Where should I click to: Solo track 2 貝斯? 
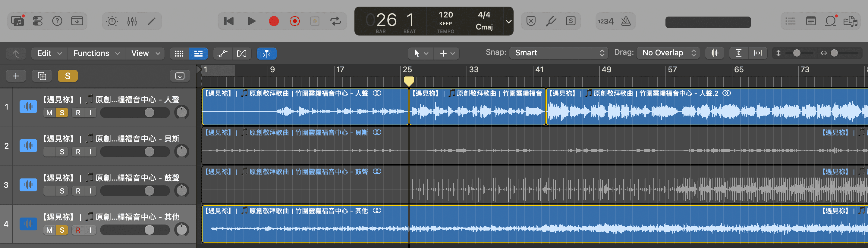[62, 152]
